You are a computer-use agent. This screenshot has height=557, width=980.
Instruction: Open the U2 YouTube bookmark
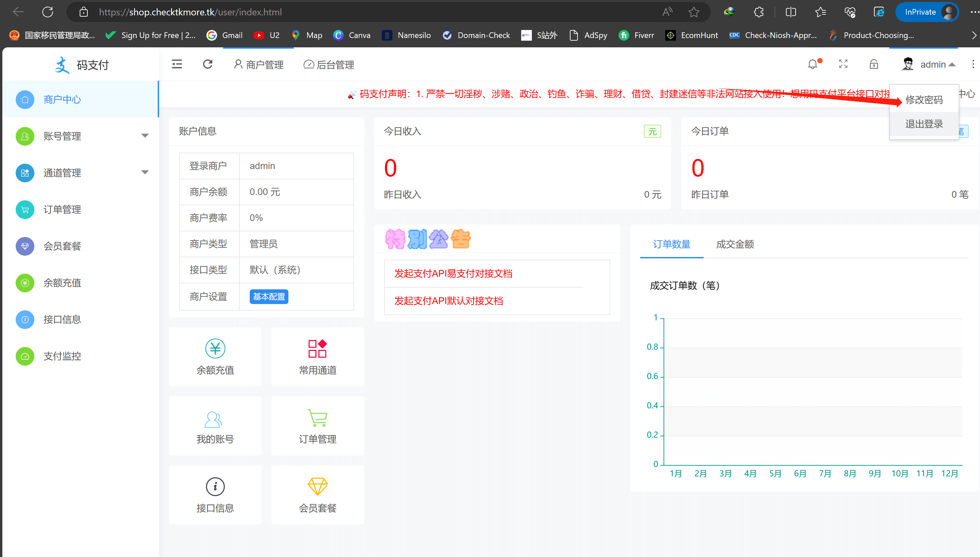[267, 35]
